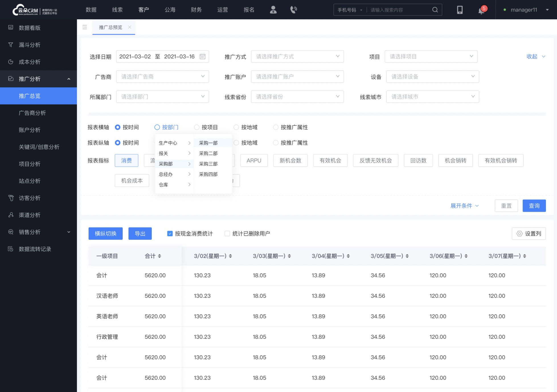Toggle 按现金消费统计 checkbox on or off
Image resolution: width=557 pixels, height=392 pixels.
170,233
